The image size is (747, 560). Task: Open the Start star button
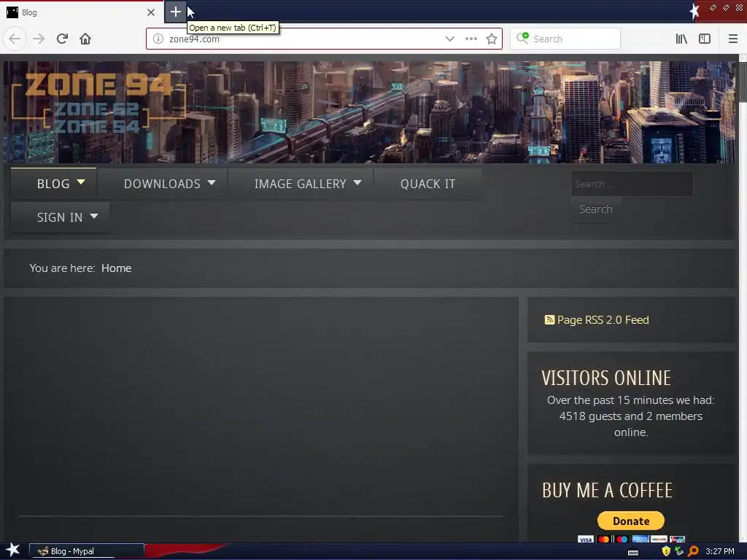[x=13, y=551]
